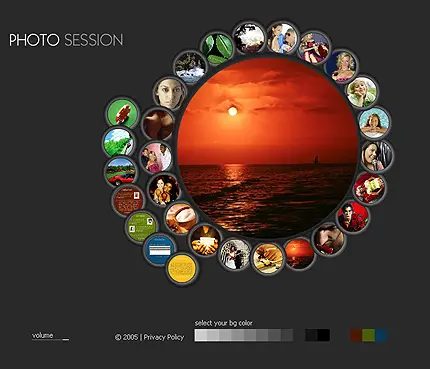
Task: Click the Privacy Policy link
Action: (x=164, y=337)
